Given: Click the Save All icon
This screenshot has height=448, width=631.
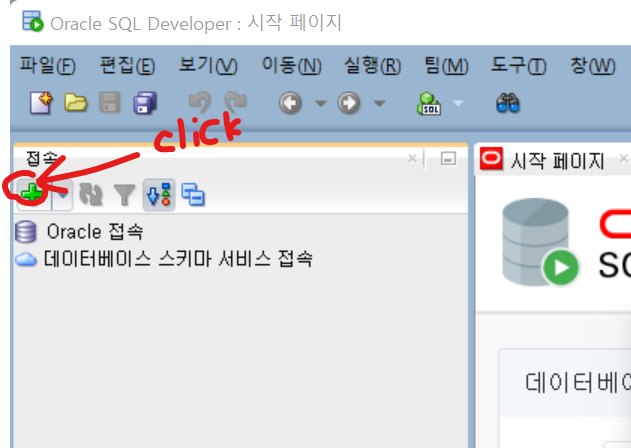Looking at the screenshot, I should coord(145,103).
